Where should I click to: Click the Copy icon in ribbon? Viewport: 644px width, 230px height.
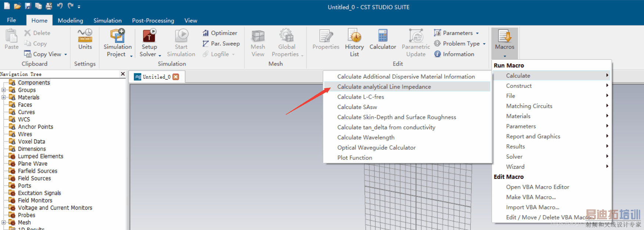coord(28,43)
